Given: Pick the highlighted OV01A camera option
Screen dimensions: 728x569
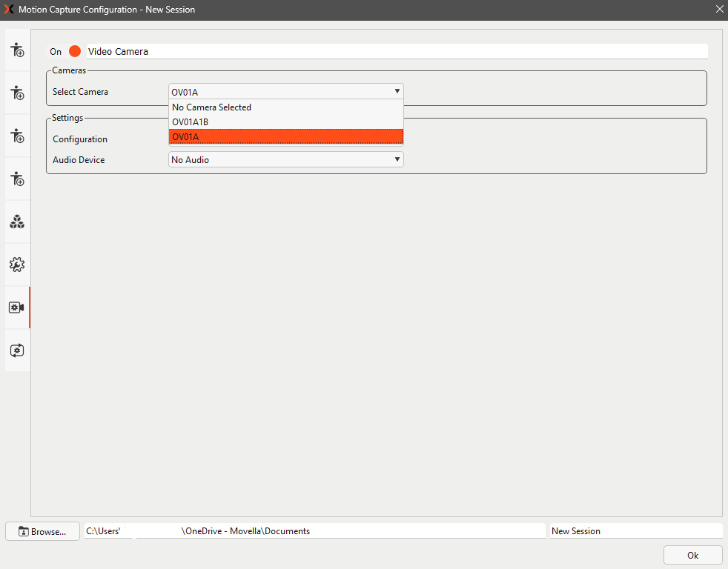Looking at the screenshot, I should click(x=286, y=137).
